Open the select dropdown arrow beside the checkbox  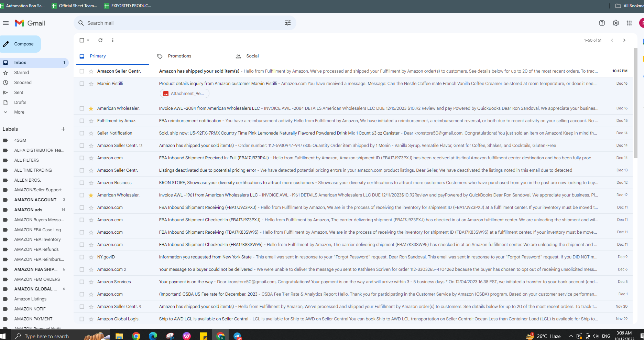click(88, 40)
